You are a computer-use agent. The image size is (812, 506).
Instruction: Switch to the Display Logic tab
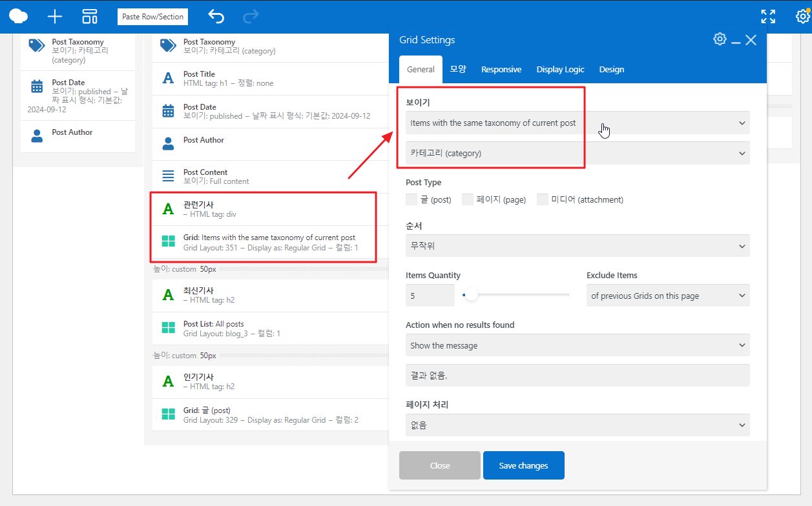click(x=560, y=70)
